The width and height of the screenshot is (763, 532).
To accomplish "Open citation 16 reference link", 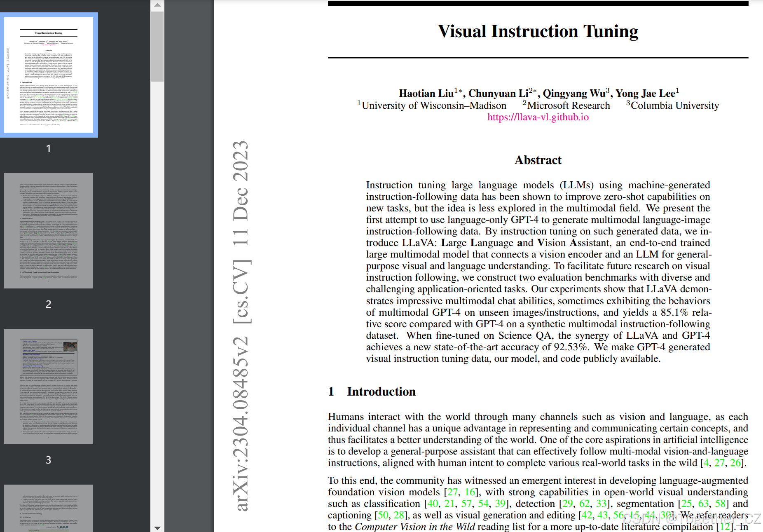I will pos(470,492).
